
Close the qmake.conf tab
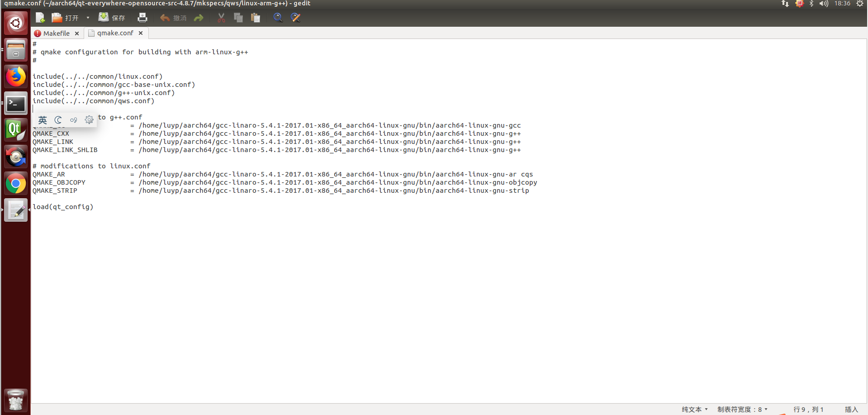click(x=141, y=33)
